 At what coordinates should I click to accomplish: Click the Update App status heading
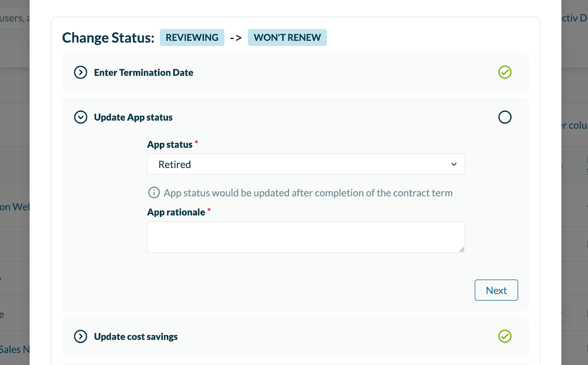tap(133, 118)
